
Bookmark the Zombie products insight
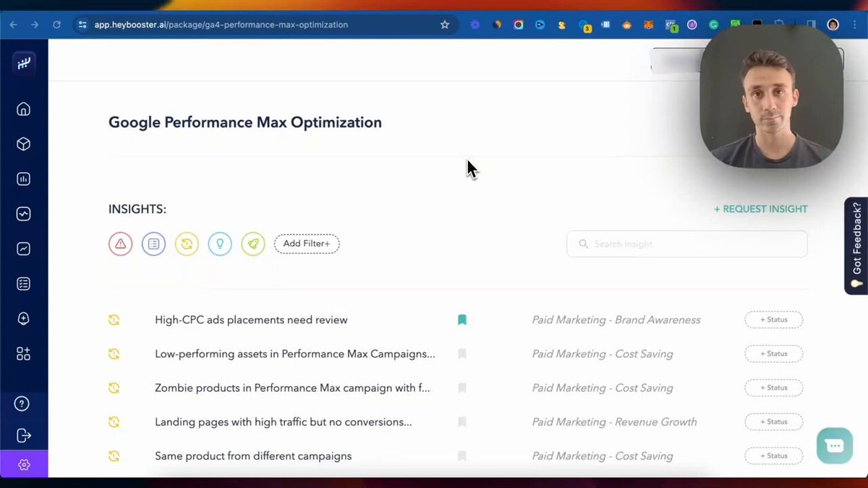pyautogui.click(x=462, y=388)
